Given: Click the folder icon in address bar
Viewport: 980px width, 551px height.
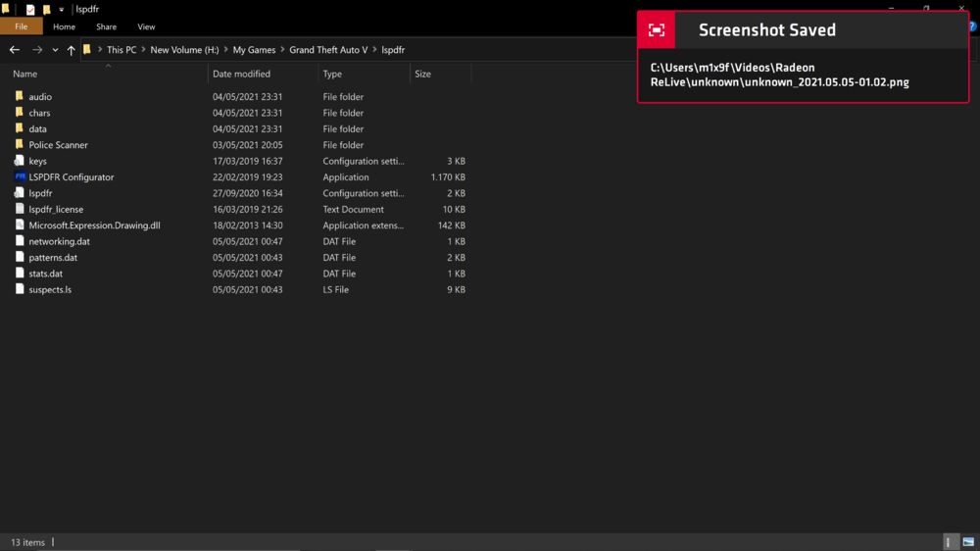Looking at the screenshot, I should coord(87,49).
